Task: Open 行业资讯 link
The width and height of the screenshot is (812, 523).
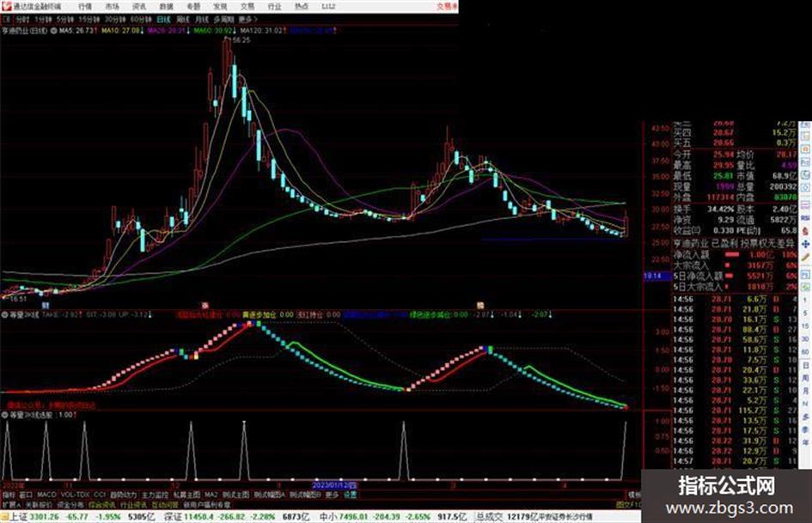Action: pos(133,504)
